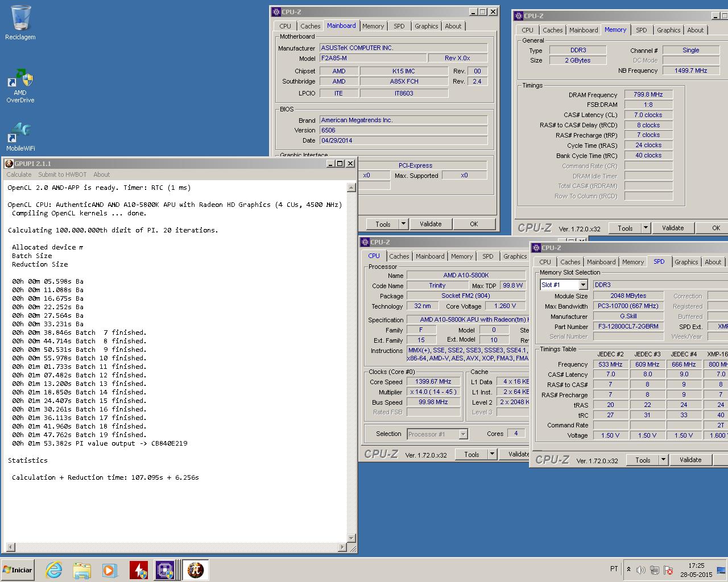The image size is (728, 582).
Task: Click the 1.260 V Core Voltage value
Action: (x=506, y=306)
